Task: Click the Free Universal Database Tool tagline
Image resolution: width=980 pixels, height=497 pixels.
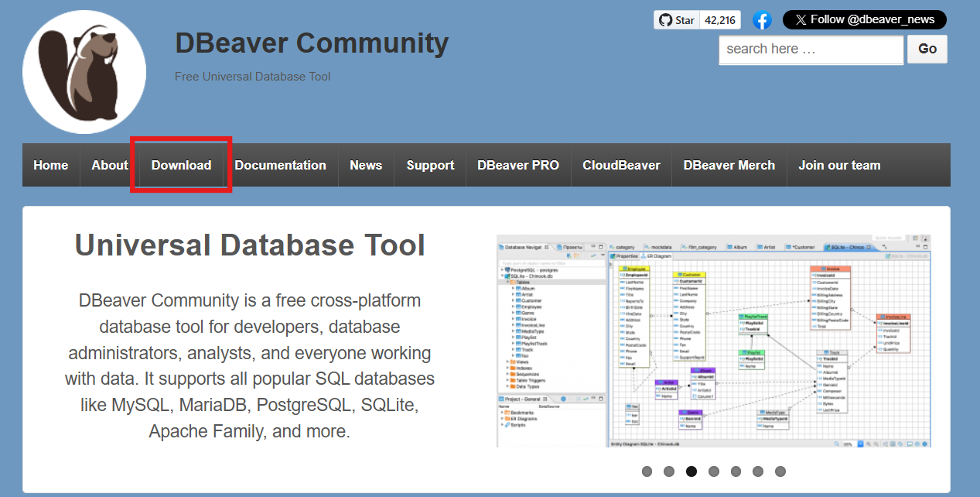Action: 252,77
